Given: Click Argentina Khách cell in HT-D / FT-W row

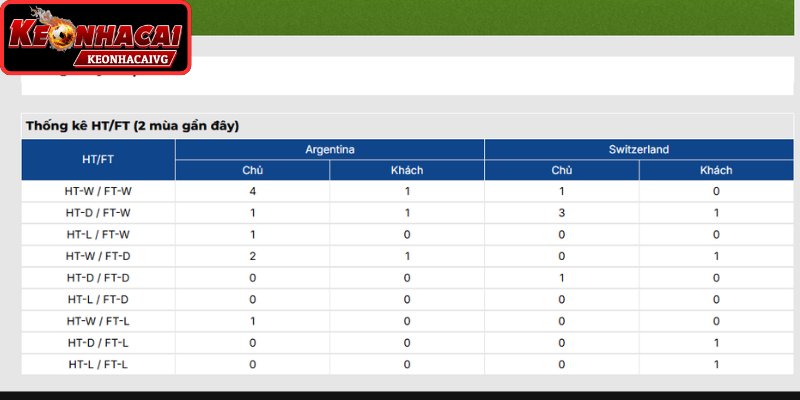Looking at the screenshot, I should coord(407,213).
